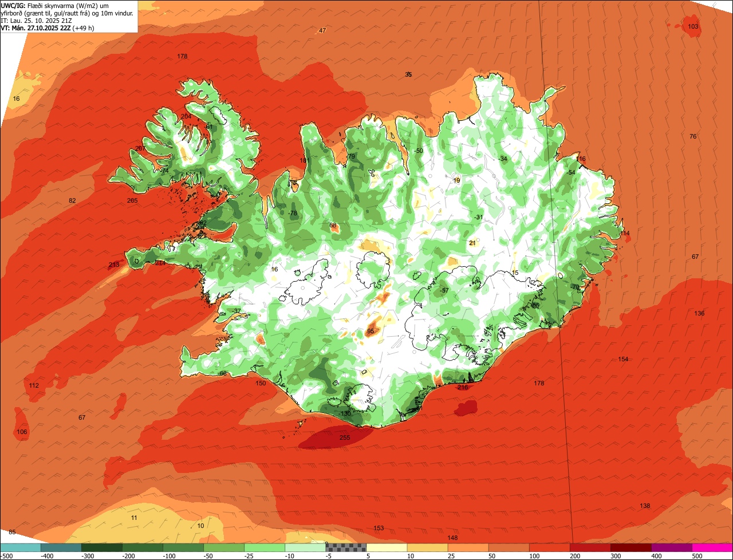Click the map value '103' in the northeast corner

(693, 26)
